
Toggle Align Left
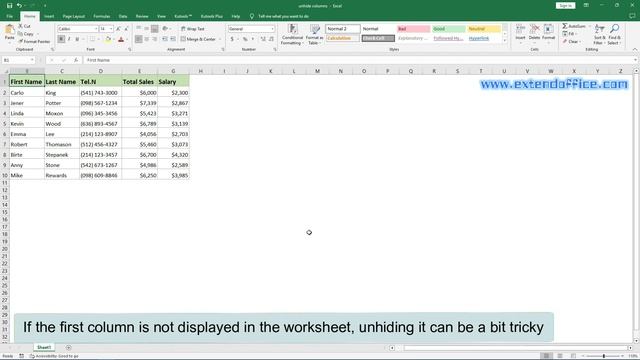pyautogui.click(x=139, y=39)
